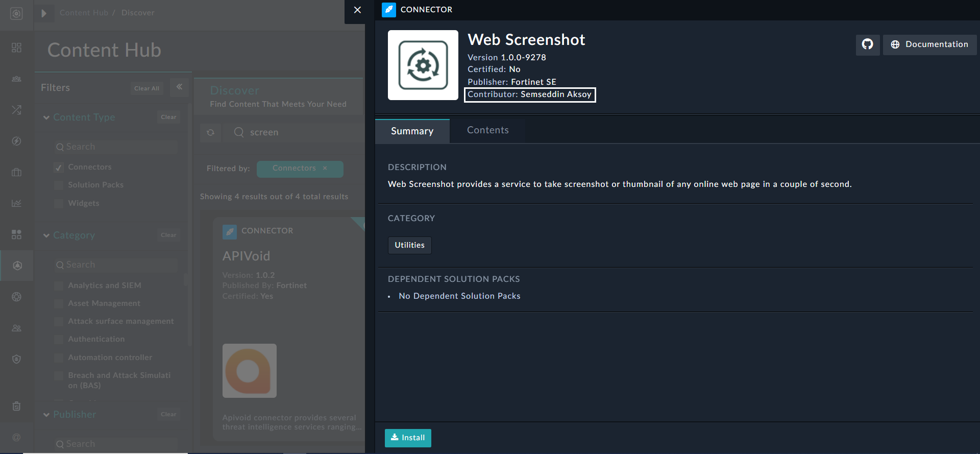Tick the Attack surface management checkbox
This screenshot has width=980, height=454.
point(59,321)
